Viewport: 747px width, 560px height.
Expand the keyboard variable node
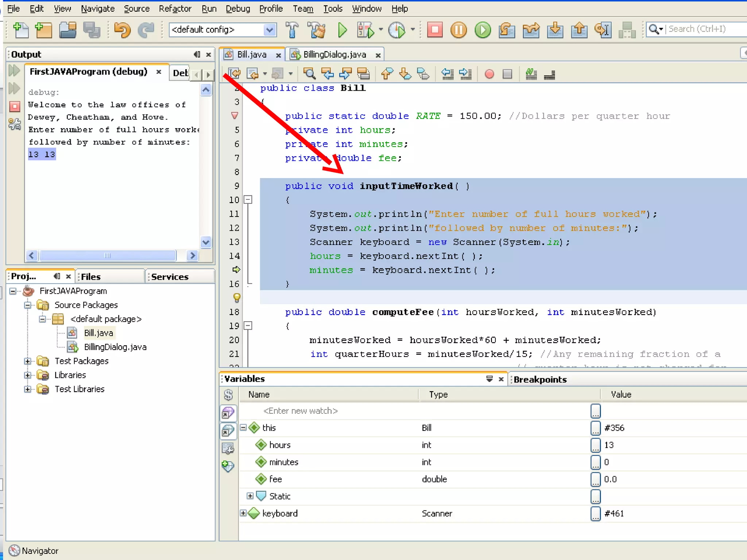(243, 513)
